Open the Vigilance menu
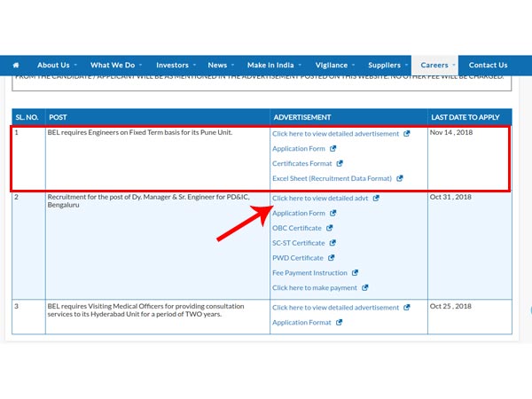Viewport: 532px width, 399px height. (x=331, y=65)
